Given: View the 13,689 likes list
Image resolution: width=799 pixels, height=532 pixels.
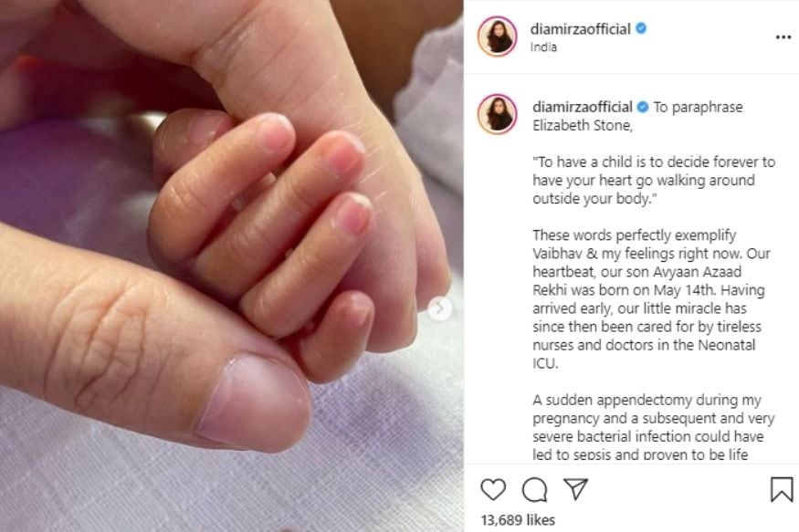Looking at the screenshot, I should pos(518,520).
